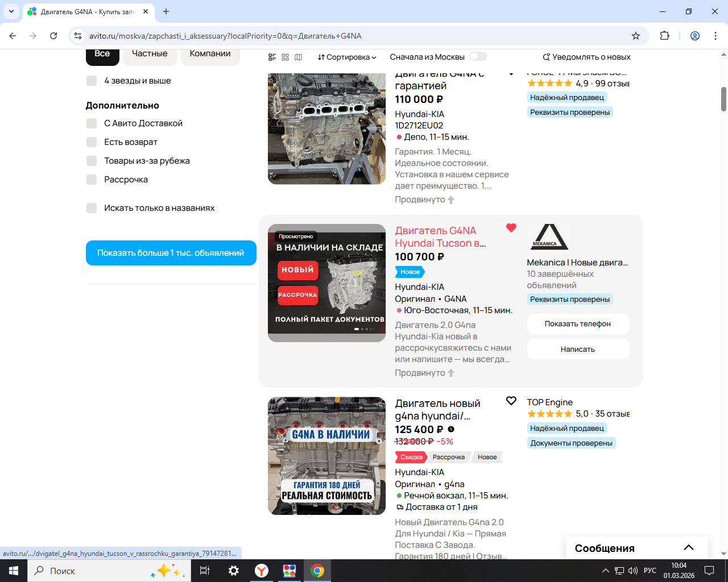Open TOP Engine seller link
The height and width of the screenshot is (582, 728).
(x=550, y=402)
